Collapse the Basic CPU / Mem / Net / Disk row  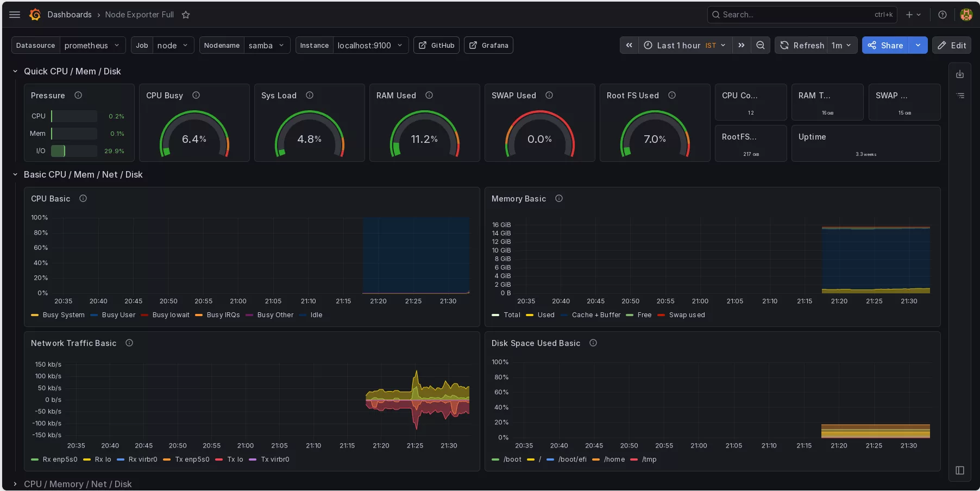click(15, 174)
